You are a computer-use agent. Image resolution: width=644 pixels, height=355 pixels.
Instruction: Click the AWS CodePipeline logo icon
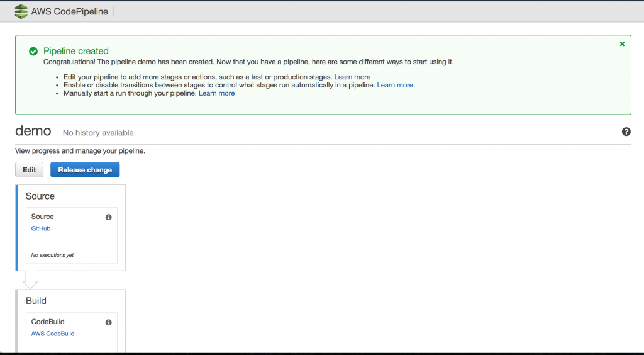click(21, 11)
